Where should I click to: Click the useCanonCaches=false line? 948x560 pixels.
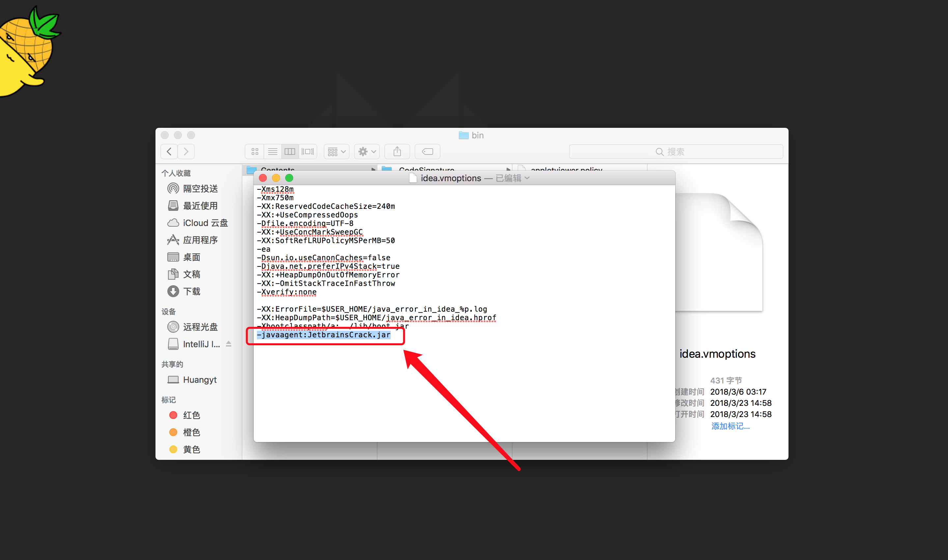click(x=324, y=258)
